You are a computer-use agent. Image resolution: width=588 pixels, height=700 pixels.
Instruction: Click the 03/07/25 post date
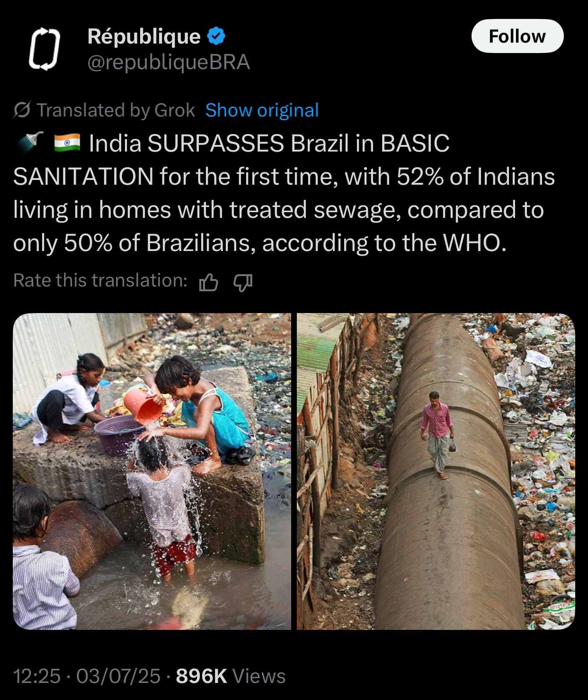[x=118, y=676]
